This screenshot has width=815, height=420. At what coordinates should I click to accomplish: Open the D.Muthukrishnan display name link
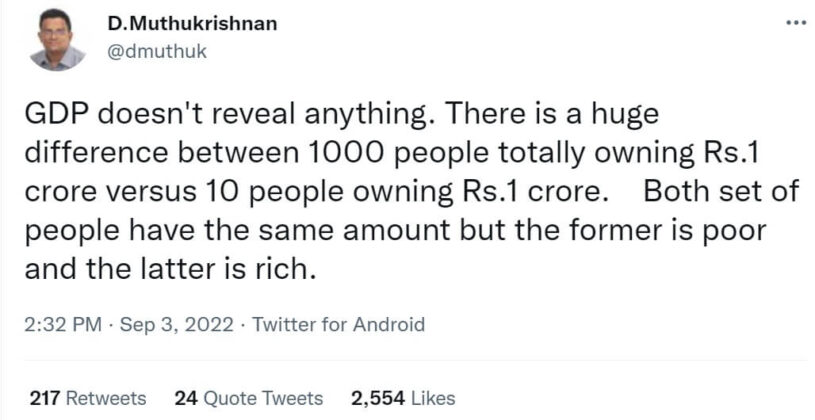point(195,24)
